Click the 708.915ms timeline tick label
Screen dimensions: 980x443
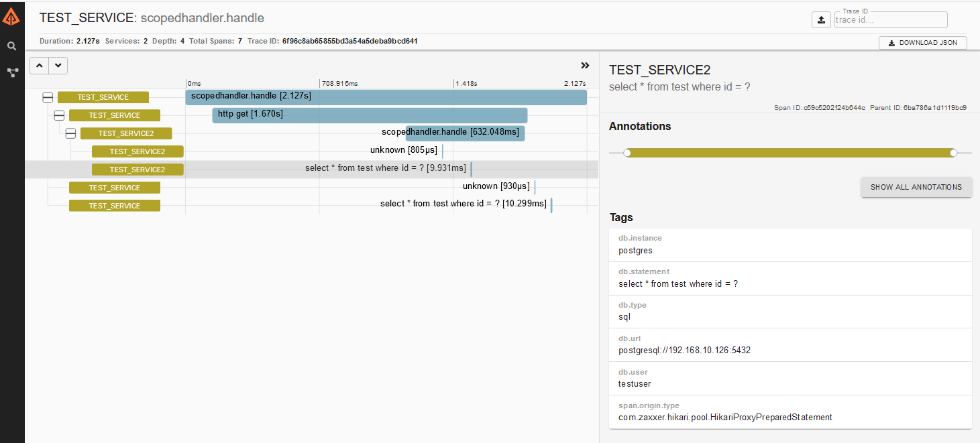(339, 84)
